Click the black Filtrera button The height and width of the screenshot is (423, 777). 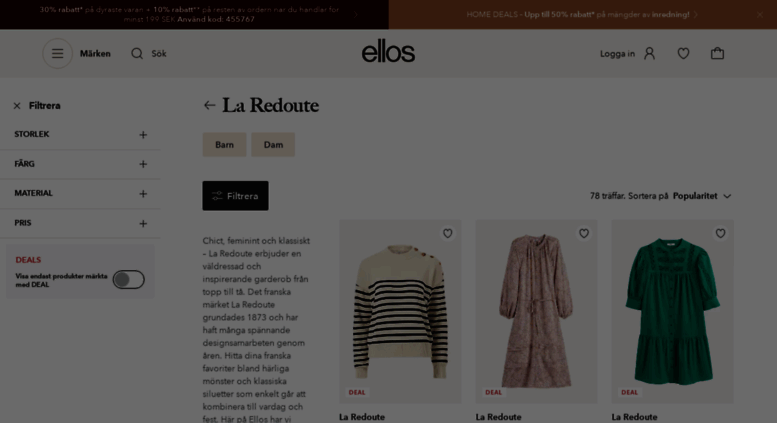click(235, 196)
